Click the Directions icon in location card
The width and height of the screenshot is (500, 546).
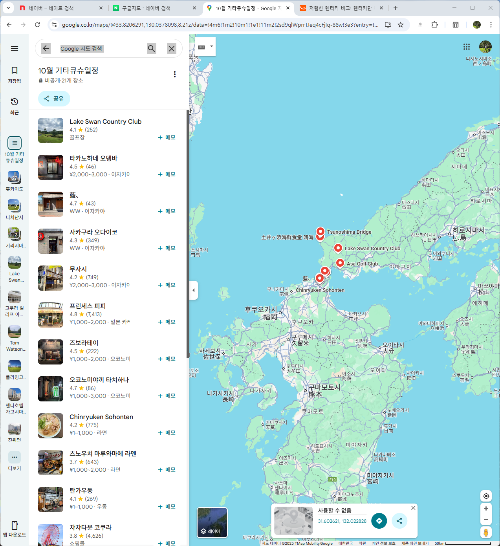[379, 521]
